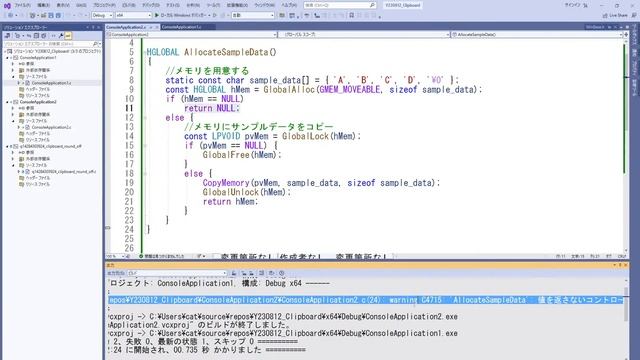Click the Visual Studio logo icon
The image size is (640, 360).
click(7, 6)
